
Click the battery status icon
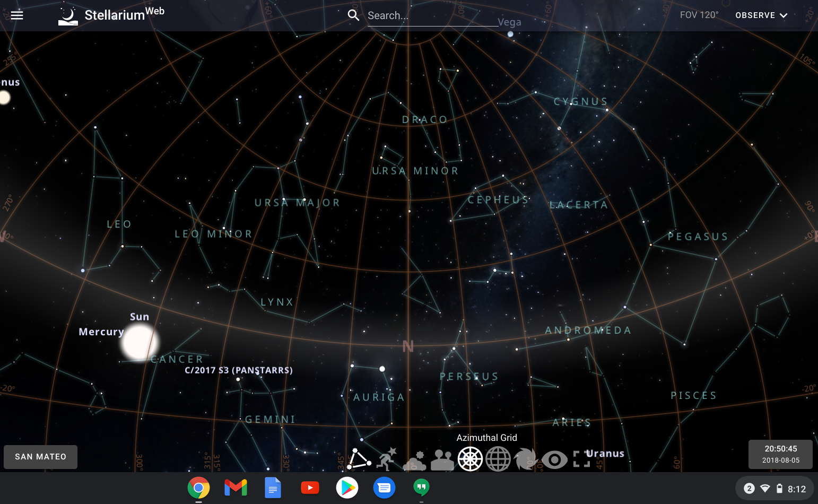(779, 489)
